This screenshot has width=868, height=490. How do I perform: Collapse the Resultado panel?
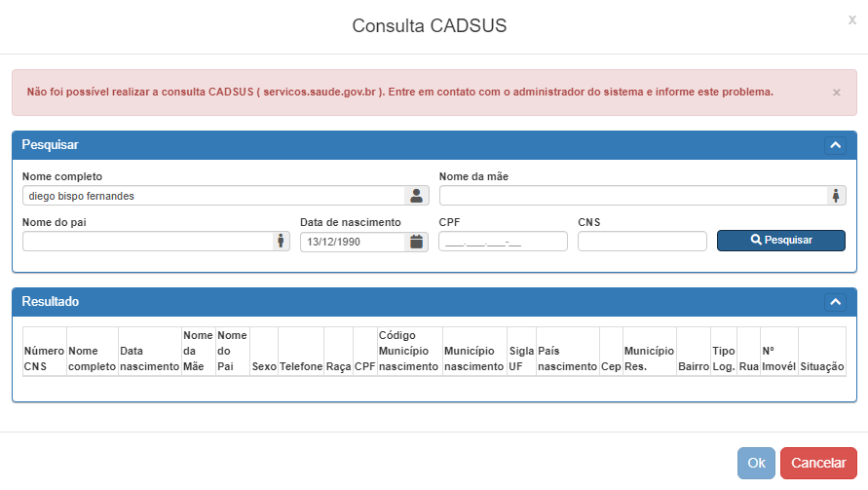[835, 302]
